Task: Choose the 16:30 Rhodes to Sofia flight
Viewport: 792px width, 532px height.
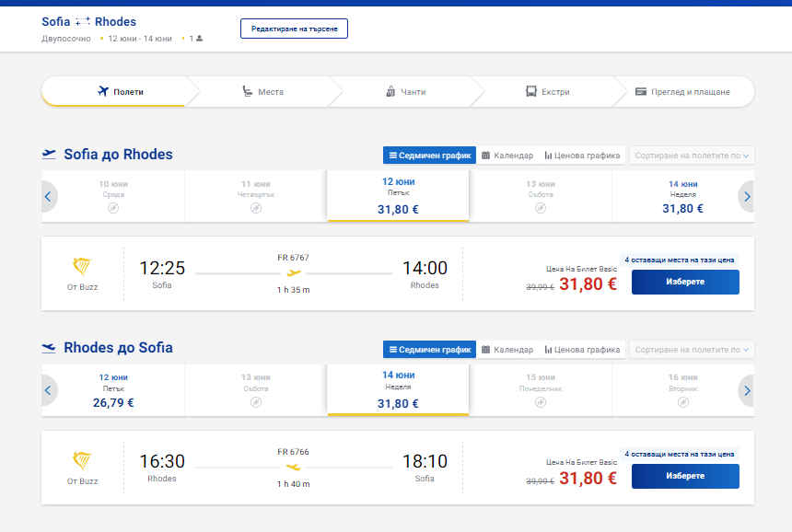Action: (x=685, y=476)
